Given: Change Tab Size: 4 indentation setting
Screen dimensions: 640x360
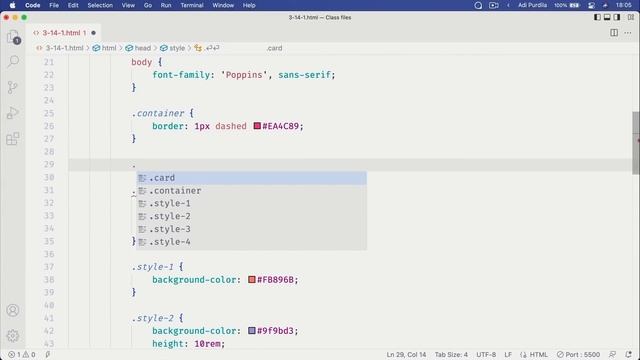Looking at the screenshot, I should click(451, 354).
